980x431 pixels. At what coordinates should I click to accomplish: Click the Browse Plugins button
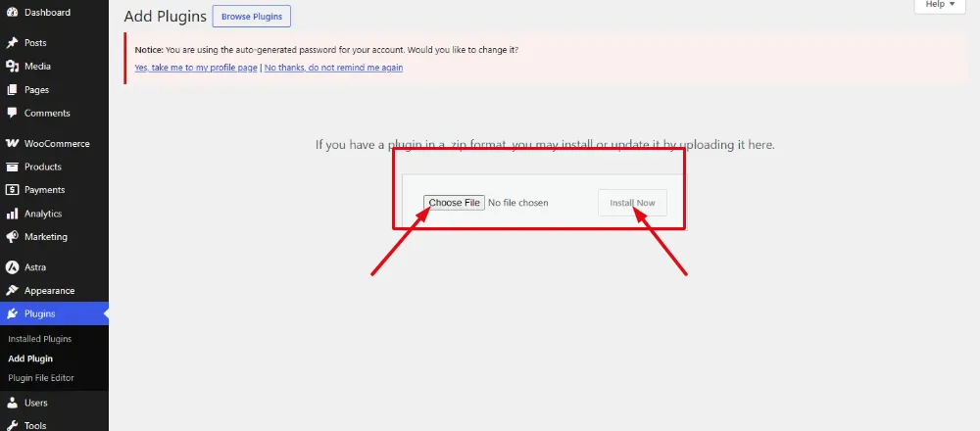click(x=252, y=17)
